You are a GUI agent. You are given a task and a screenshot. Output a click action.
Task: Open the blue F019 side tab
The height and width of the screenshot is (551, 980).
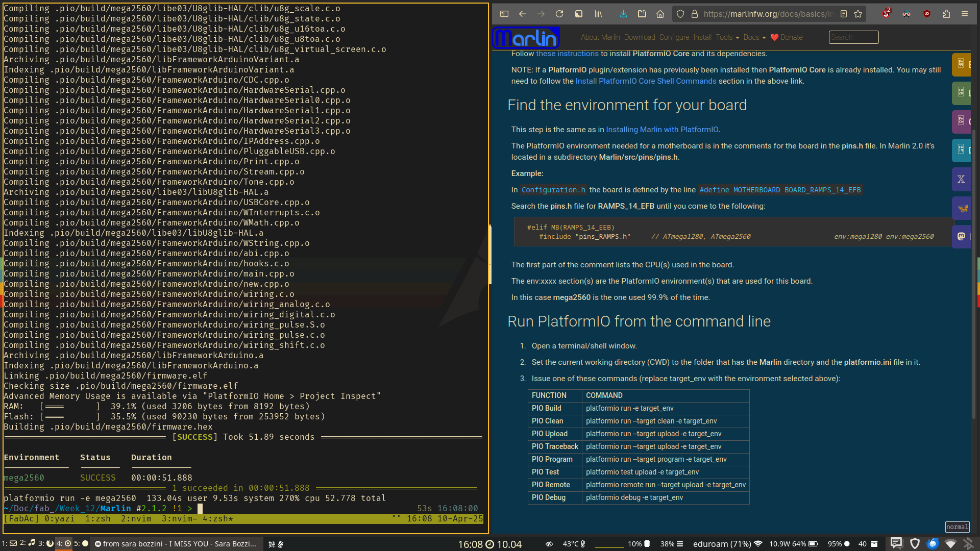pyautogui.click(x=961, y=150)
